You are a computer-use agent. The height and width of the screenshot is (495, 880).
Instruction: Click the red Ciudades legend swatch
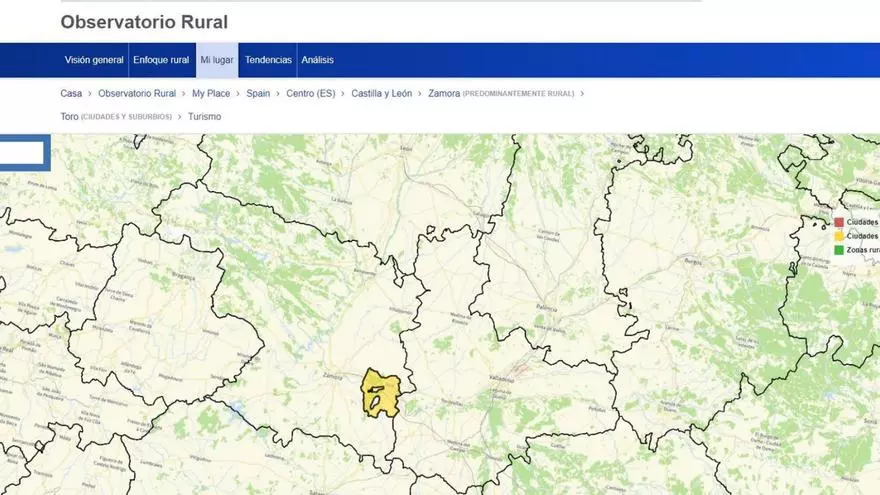coord(839,222)
